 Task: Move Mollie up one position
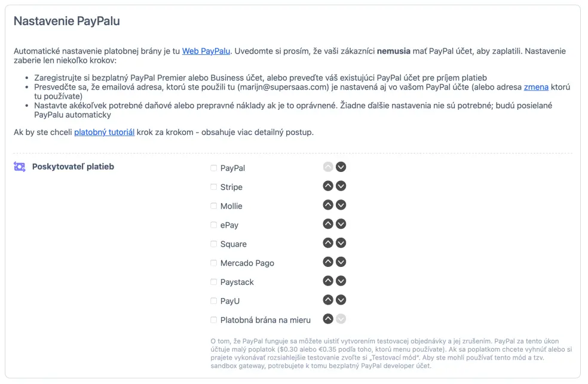(x=327, y=205)
